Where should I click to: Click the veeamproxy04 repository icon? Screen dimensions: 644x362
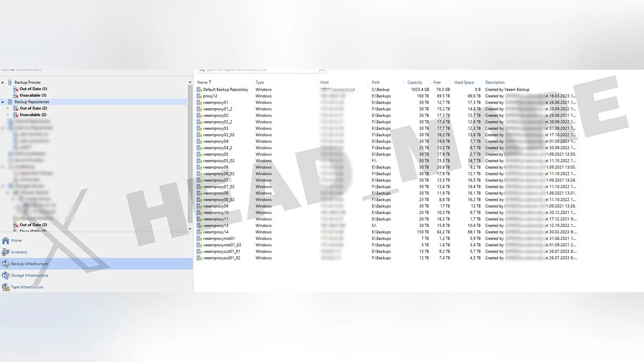pyautogui.click(x=199, y=141)
